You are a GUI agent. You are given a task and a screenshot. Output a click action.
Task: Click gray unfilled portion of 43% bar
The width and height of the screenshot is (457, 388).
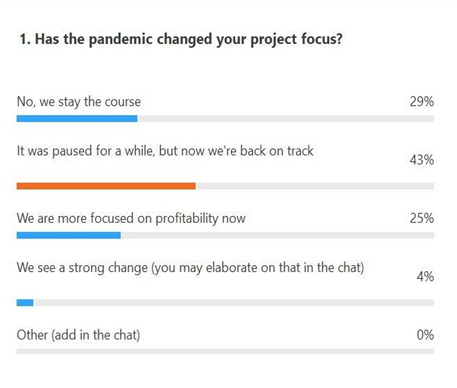pos(315,186)
